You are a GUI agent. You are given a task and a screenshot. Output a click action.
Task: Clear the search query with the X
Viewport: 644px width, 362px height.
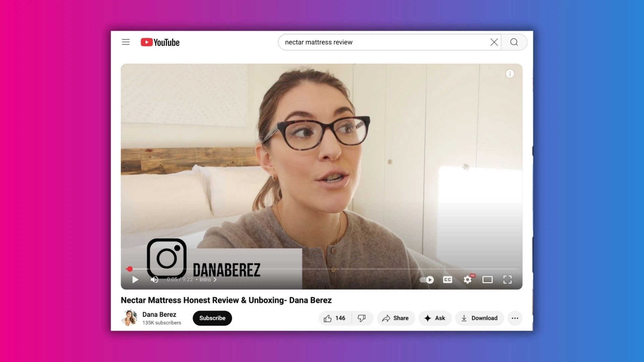click(x=494, y=42)
